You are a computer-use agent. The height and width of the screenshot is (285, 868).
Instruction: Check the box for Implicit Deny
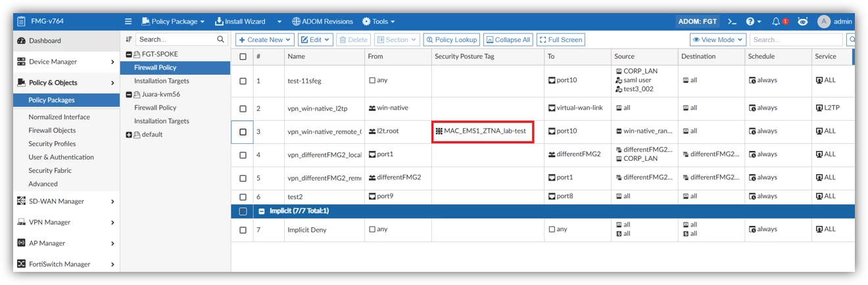tap(243, 230)
